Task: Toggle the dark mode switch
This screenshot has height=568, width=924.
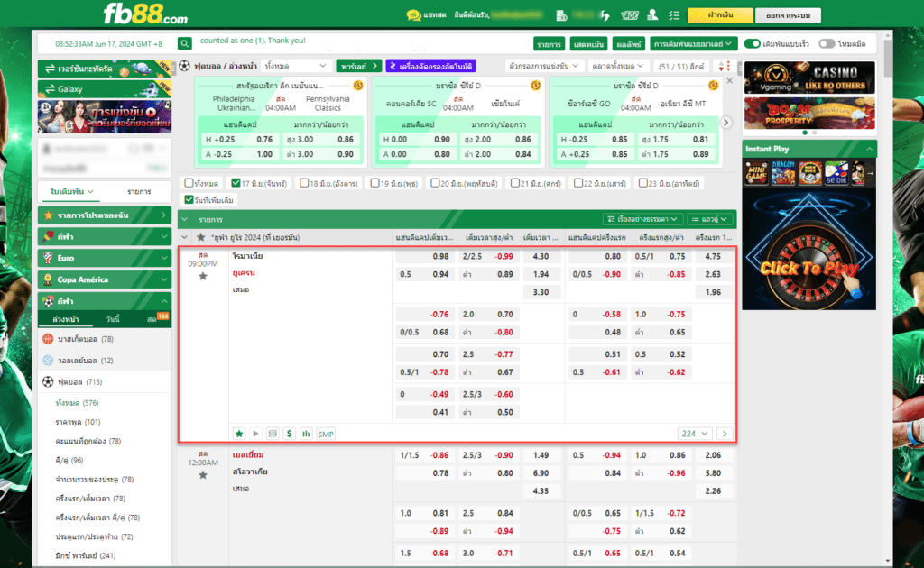Action: coord(827,43)
